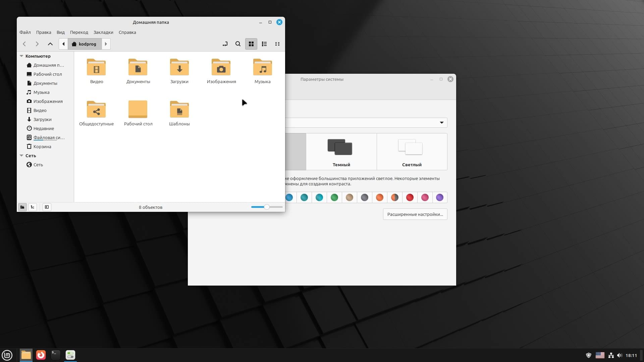Select Изображения in the sidebar
The image size is (644, 362).
click(x=45, y=101)
